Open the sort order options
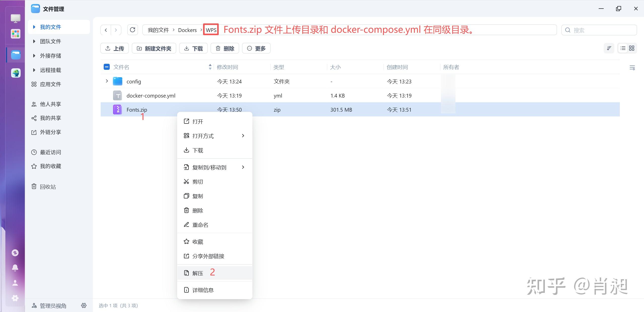The height and width of the screenshot is (312, 644). click(609, 48)
